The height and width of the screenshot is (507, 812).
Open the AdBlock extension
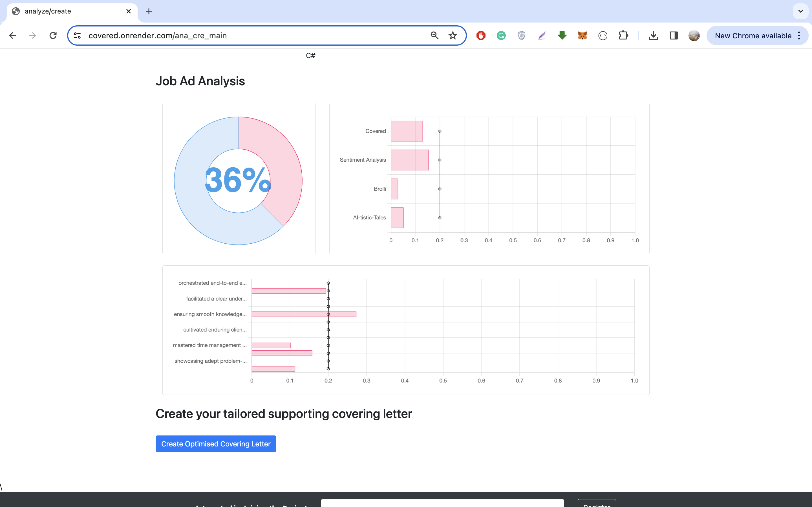pyautogui.click(x=481, y=35)
